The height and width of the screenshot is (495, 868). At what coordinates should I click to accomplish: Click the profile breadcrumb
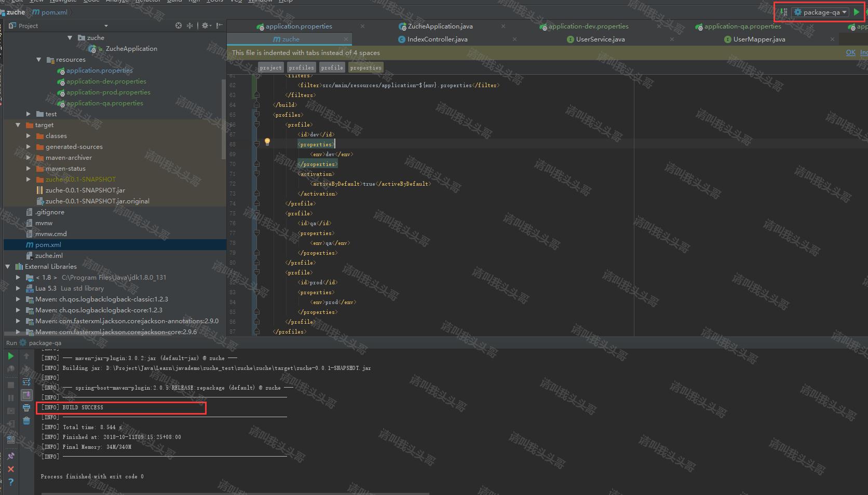click(332, 67)
